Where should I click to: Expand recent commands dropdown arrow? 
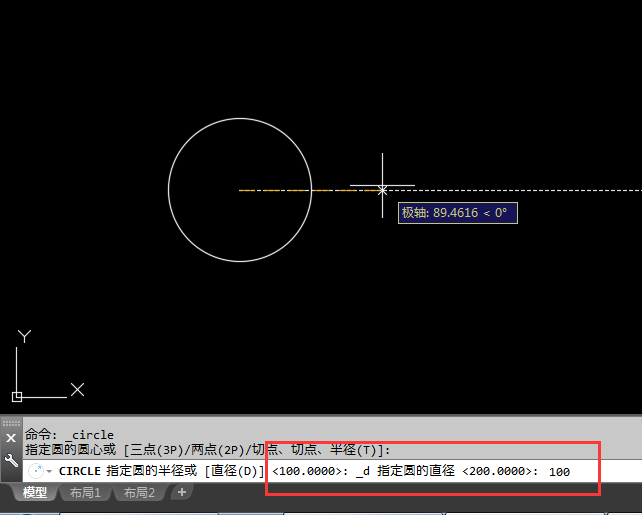[49, 472]
